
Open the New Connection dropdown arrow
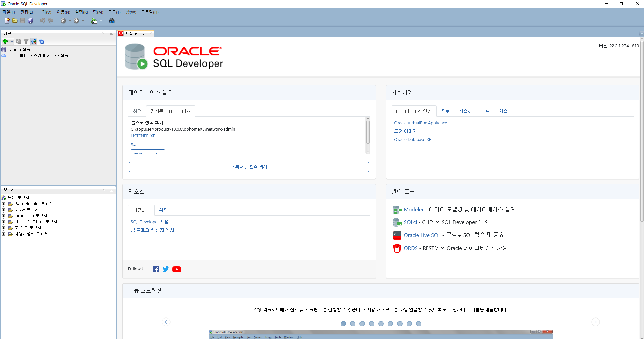pos(12,41)
